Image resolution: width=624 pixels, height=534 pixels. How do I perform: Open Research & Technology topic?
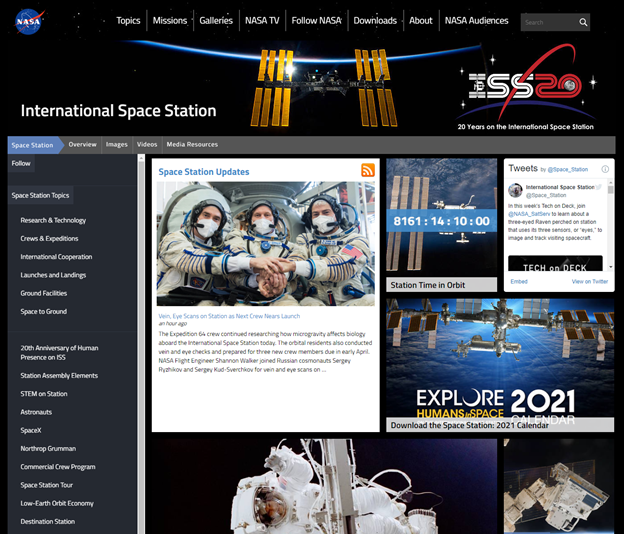point(53,220)
